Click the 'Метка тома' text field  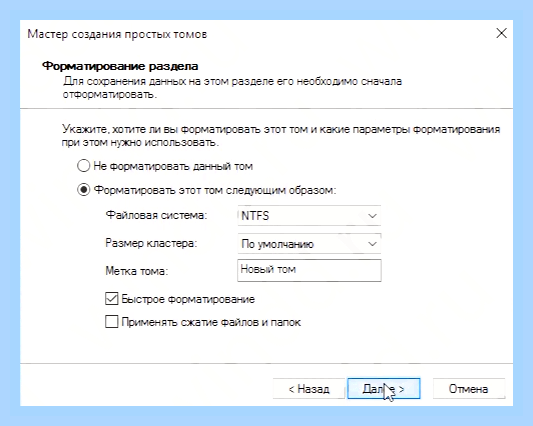point(309,271)
